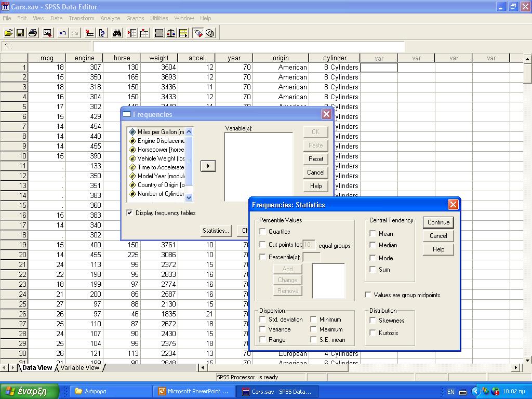The height and width of the screenshot is (399, 532).
Task: Select Number of Cylinders variable
Action: [157, 194]
